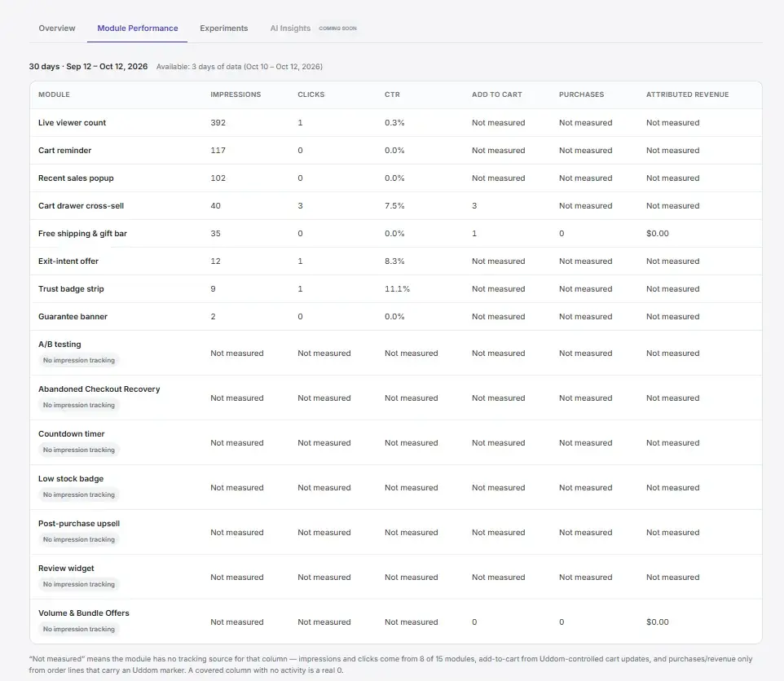This screenshot has width=784, height=681.
Task: Click the 9 impressions value
Action: 213,289
